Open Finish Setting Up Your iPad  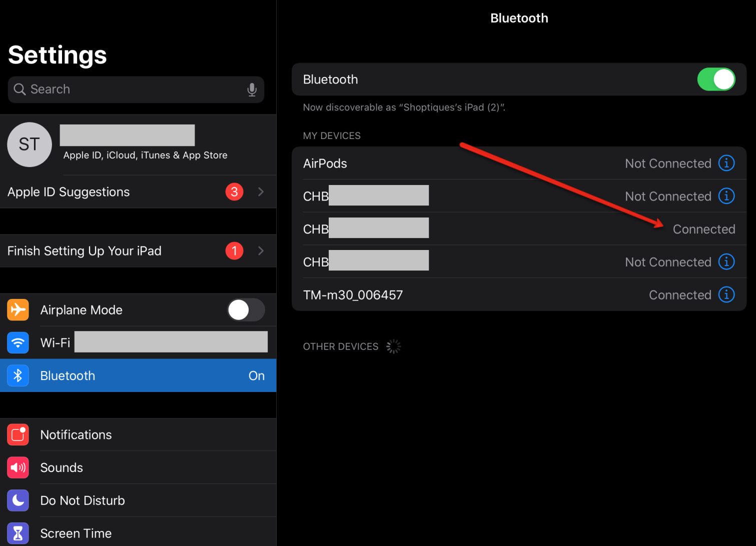[138, 250]
